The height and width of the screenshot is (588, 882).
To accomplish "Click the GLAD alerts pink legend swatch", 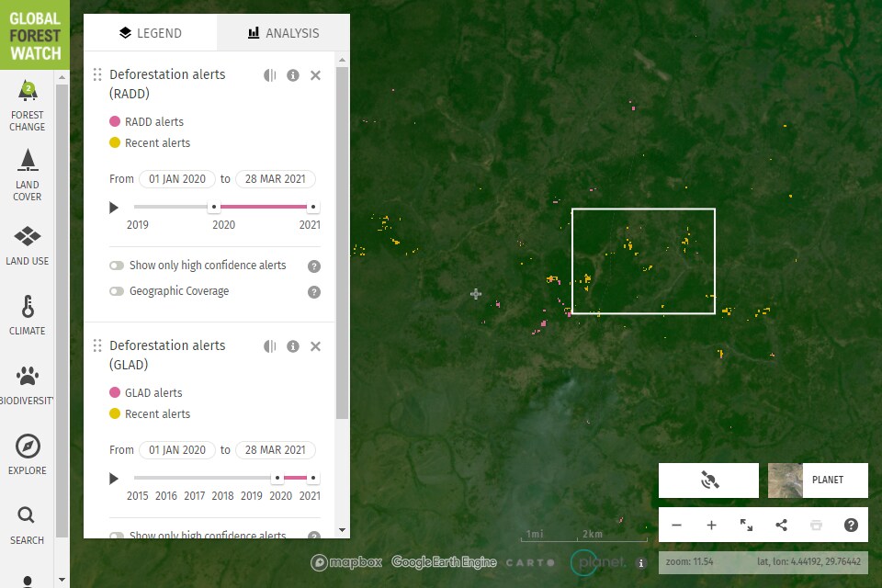I will [x=115, y=392].
